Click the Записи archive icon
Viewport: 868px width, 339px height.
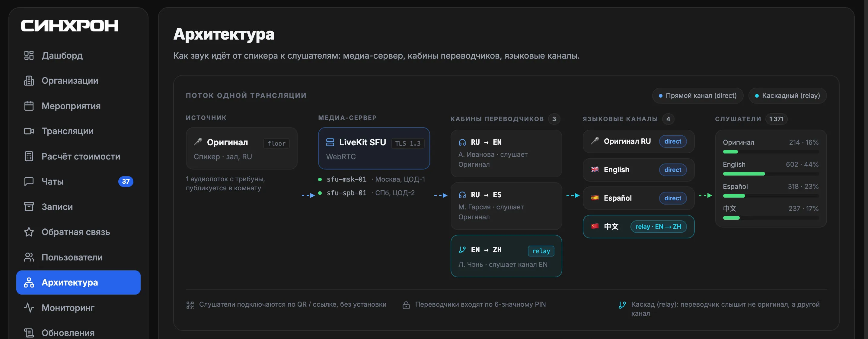coord(29,207)
